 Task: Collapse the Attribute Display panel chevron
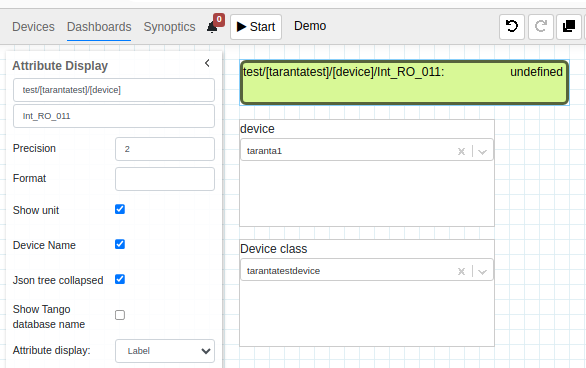pos(207,63)
